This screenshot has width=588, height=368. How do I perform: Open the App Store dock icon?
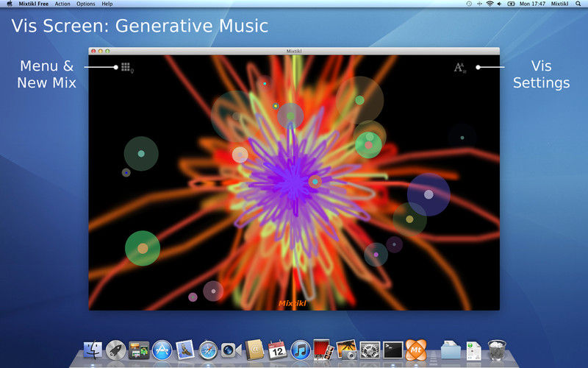(x=162, y=350)
